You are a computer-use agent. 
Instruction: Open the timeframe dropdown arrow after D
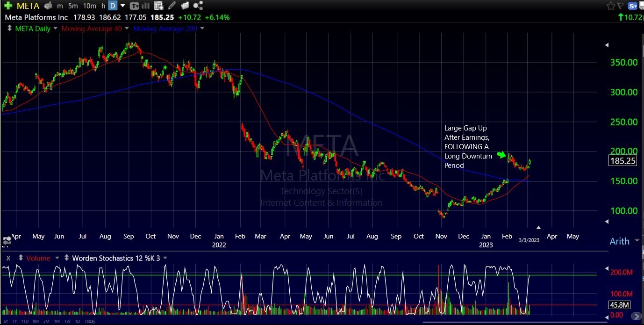(x=123, y=6)
